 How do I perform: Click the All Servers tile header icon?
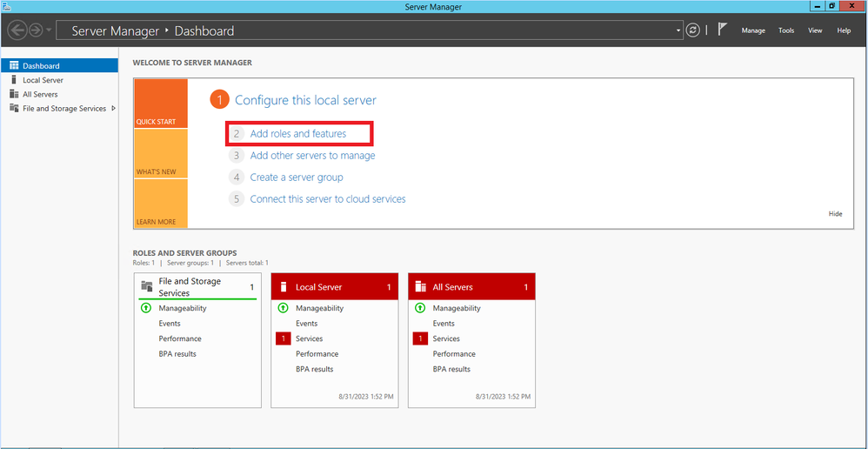[420, 287]
